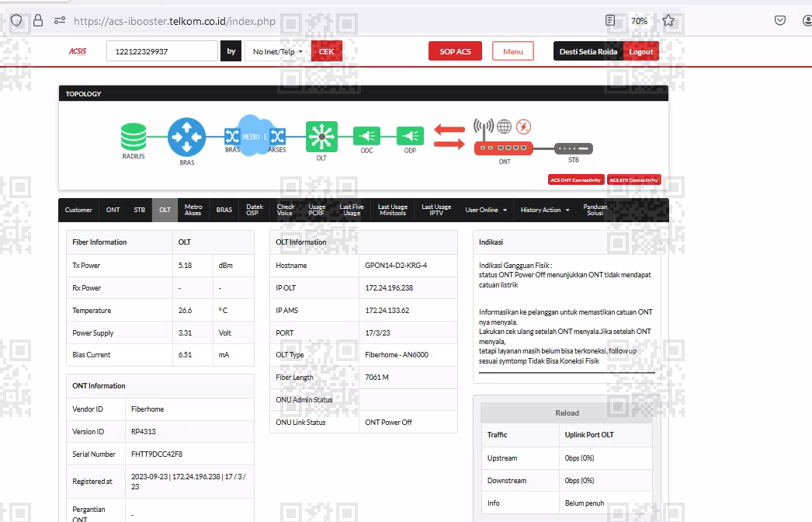Click the Power Supply value 3.31
Screen dimensions: 812x522
[x=185, y=332]
